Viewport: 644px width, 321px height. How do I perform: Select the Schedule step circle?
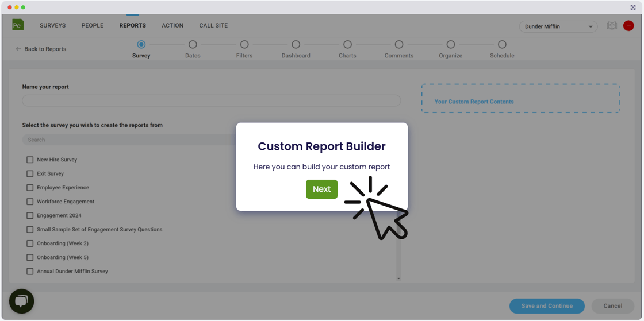(x=502, y=44)
